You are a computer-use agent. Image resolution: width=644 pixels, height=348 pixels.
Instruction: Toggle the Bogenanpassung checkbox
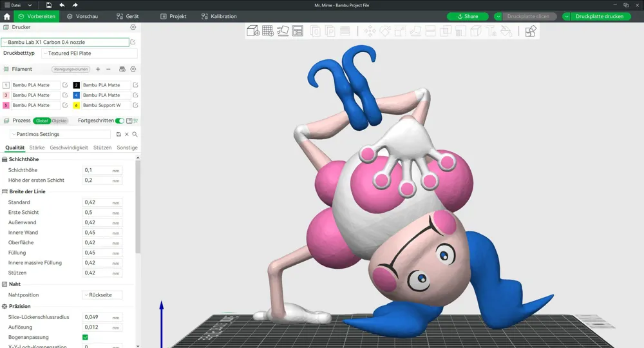click(85, 337)
